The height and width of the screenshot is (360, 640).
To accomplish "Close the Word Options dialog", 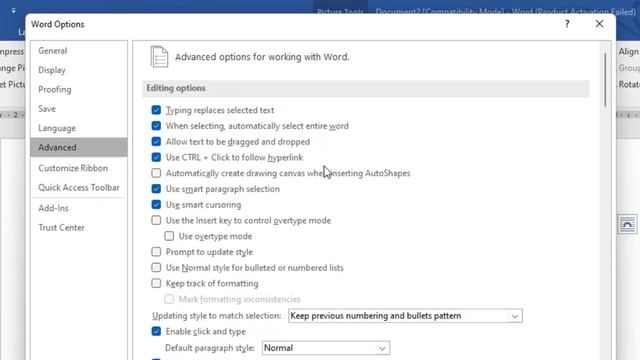I will 599,24.
